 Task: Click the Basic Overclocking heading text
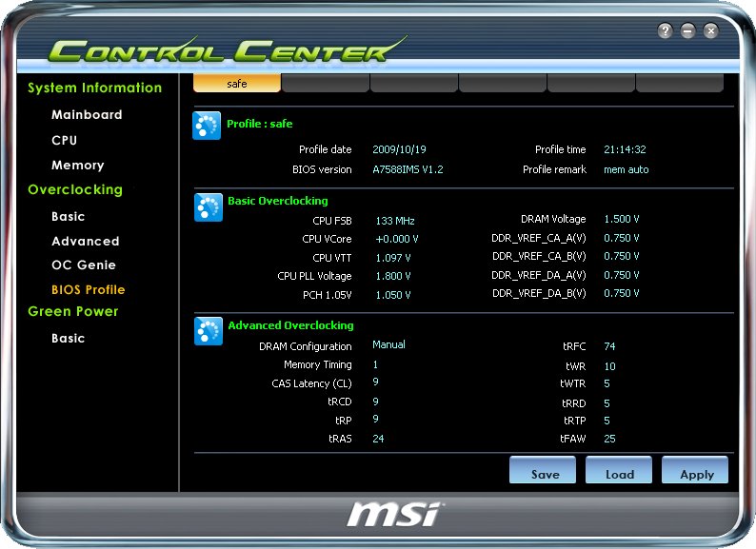pyautogui.click(x=278, y=201)
